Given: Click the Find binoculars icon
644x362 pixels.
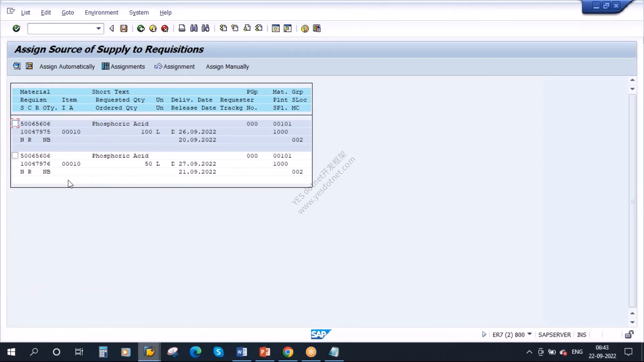Looking at the screenshot, I should coord(194,28).
